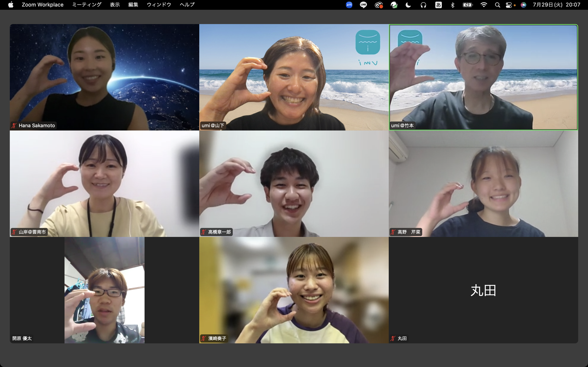Select 濱崎奏子's video tile
588x367 pixels.
[294, 290]
